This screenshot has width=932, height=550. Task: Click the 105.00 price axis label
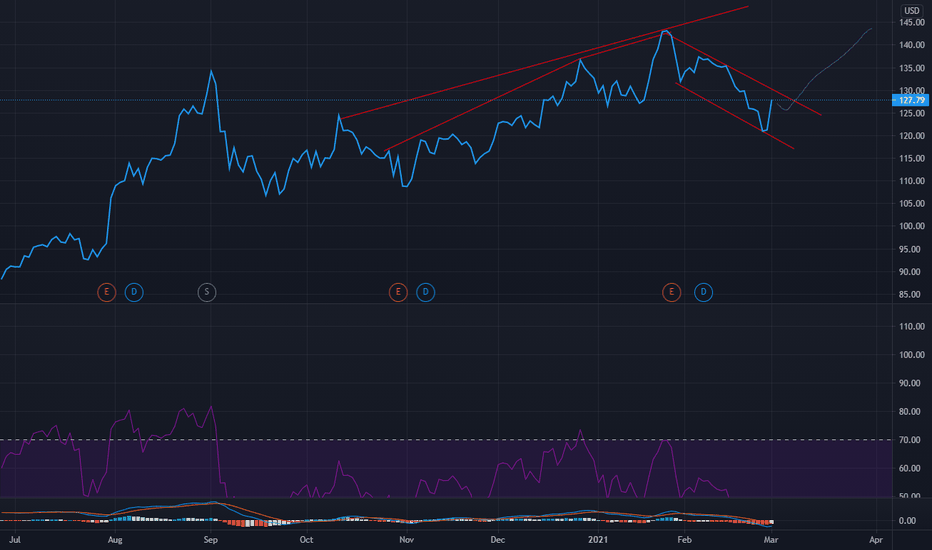912,203
